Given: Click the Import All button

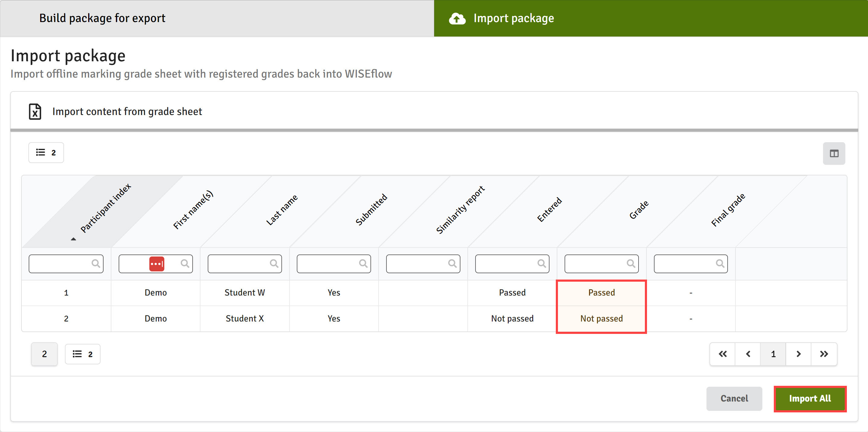Looking at the screenshot, I should [810, 398].
